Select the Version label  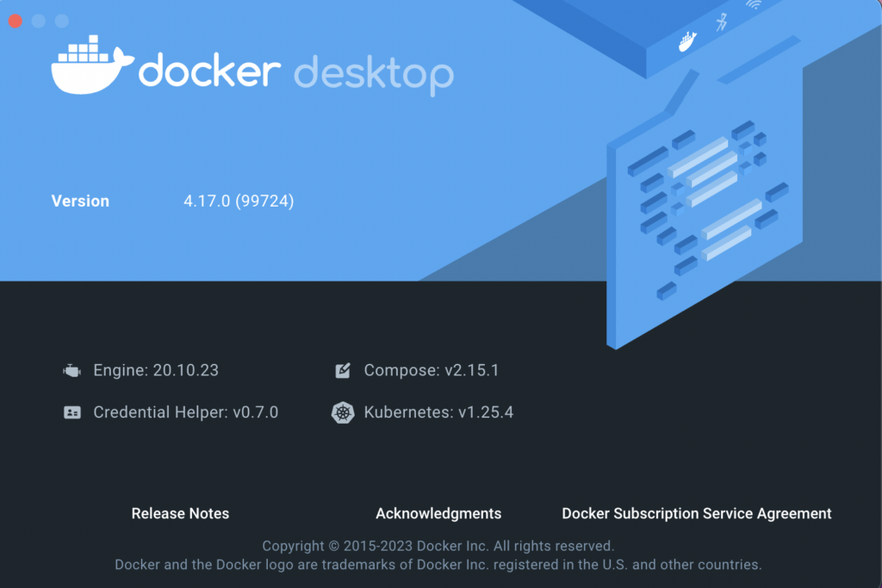(80, 201)
